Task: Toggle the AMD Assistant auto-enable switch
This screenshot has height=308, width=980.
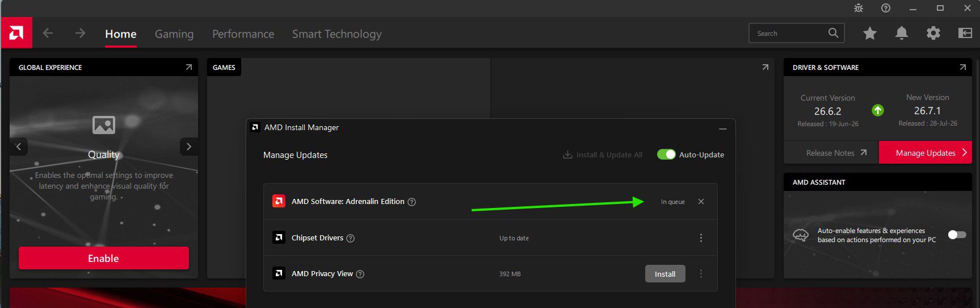Action: point(957,235)
